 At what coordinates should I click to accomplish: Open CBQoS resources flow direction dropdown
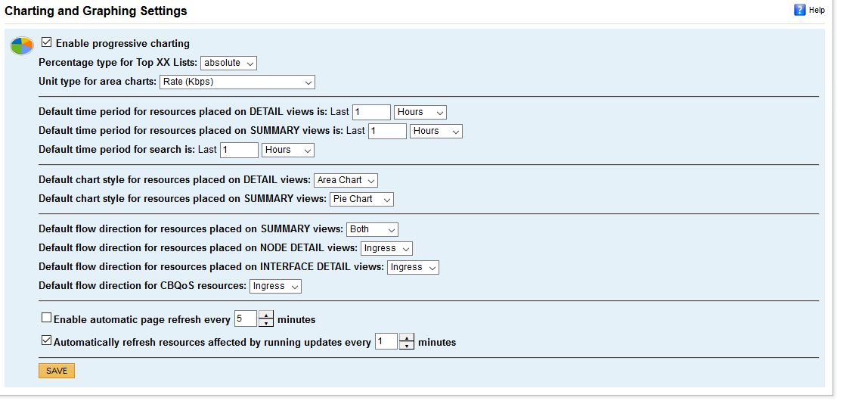[275, 286]
